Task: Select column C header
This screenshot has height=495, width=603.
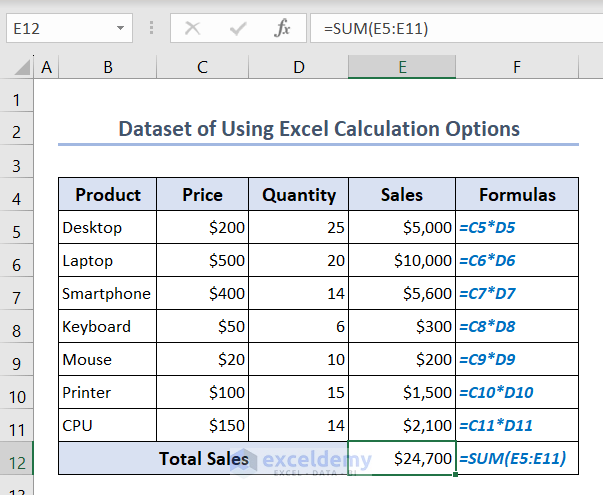Action: coord(203,68)
